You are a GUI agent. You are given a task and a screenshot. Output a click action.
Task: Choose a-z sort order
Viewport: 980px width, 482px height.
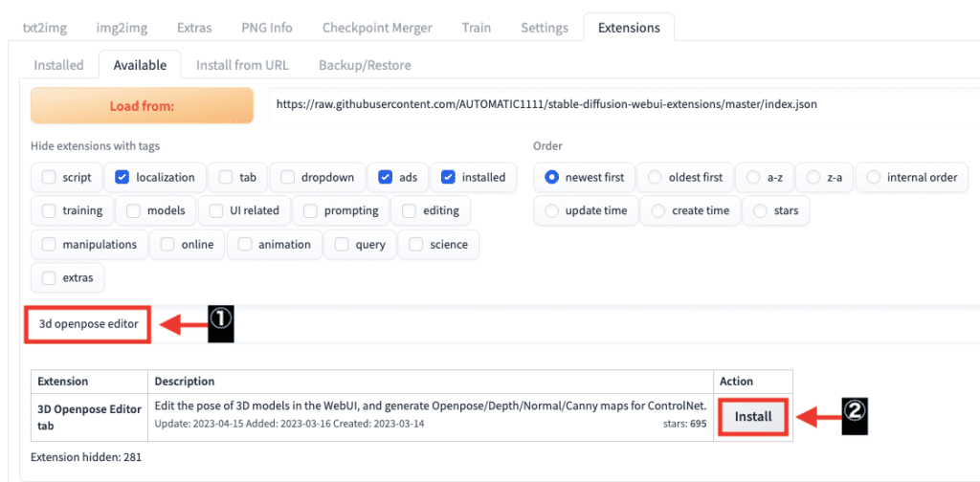[x=753, y=177]
